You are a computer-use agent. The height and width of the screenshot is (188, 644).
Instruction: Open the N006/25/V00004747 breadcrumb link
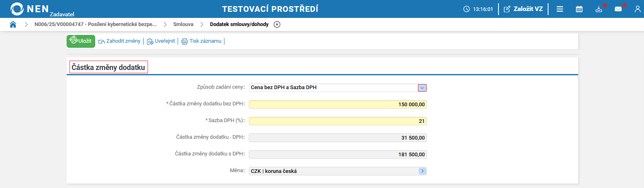tap(96, 24)
